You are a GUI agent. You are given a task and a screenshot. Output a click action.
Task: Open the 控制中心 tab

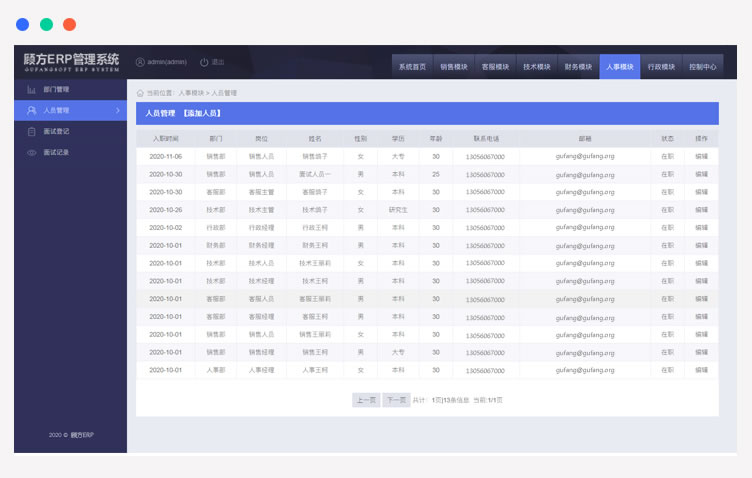pyautogui.click(x=703, y=67)
